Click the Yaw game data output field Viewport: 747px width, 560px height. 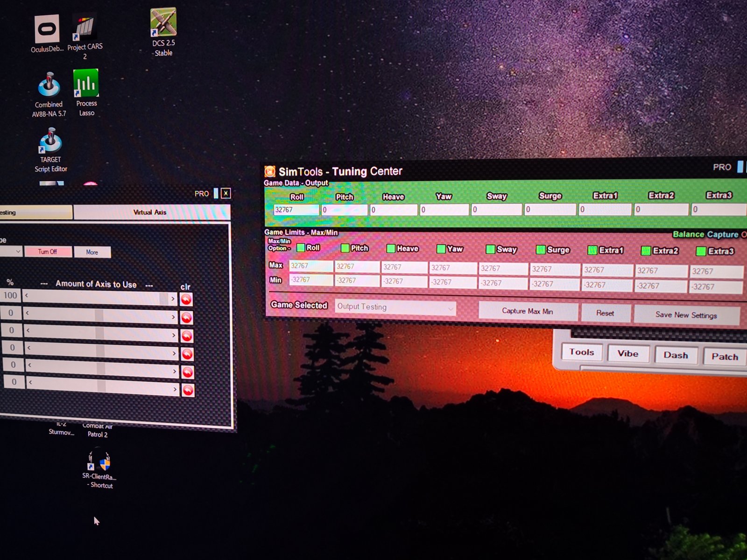(444, 210)
